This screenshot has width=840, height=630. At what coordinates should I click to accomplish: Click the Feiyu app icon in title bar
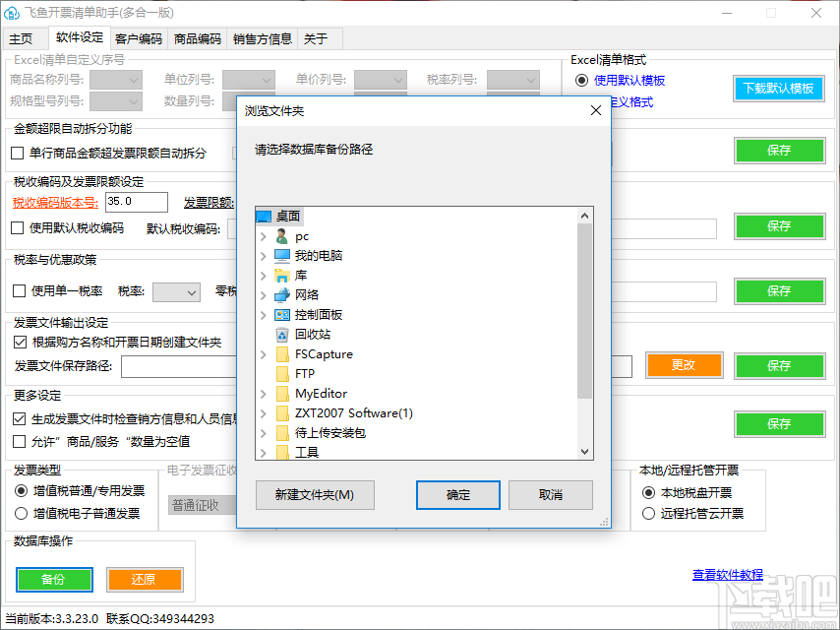(x=14, y=13)
